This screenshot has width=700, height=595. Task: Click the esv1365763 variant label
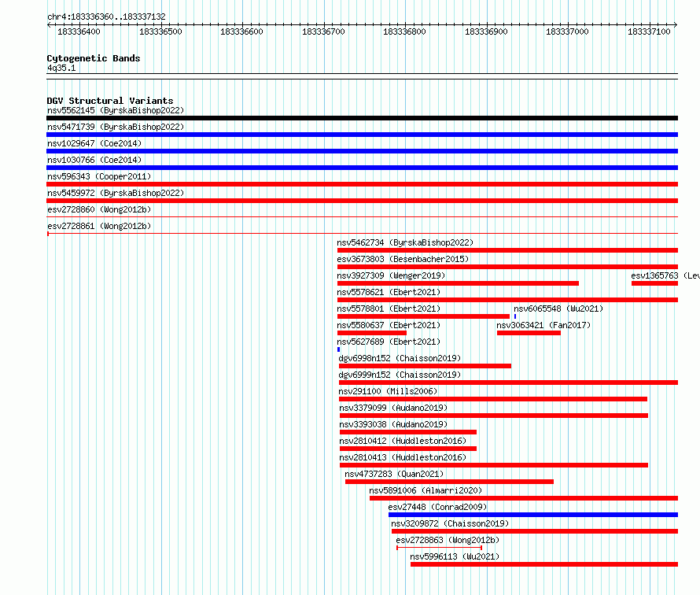tap(665, 275)
